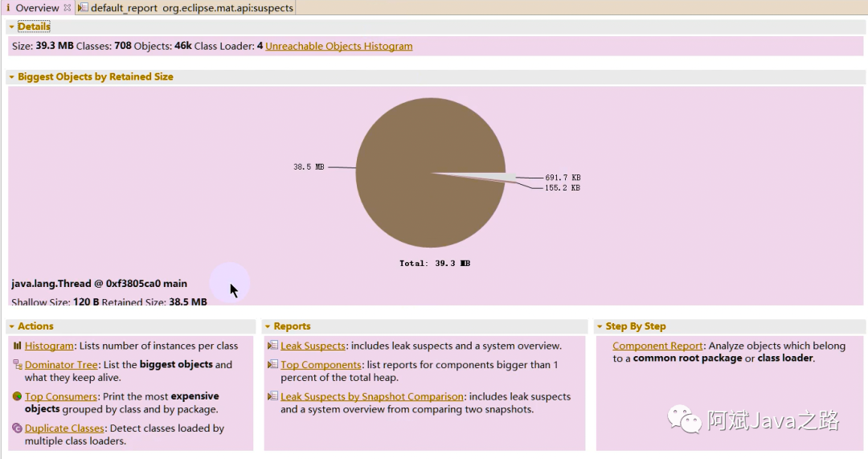Click Leak Suspects by Snapshot Comparison icon

pos(272,396)
